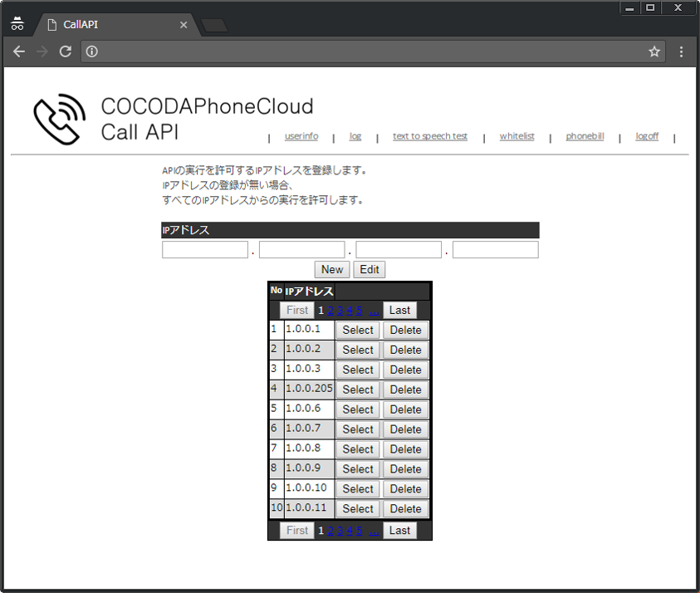Viewport: 700px width, 593px height.
Task: Select the 1.0.0.8 row
Action: tap(358, 449)
